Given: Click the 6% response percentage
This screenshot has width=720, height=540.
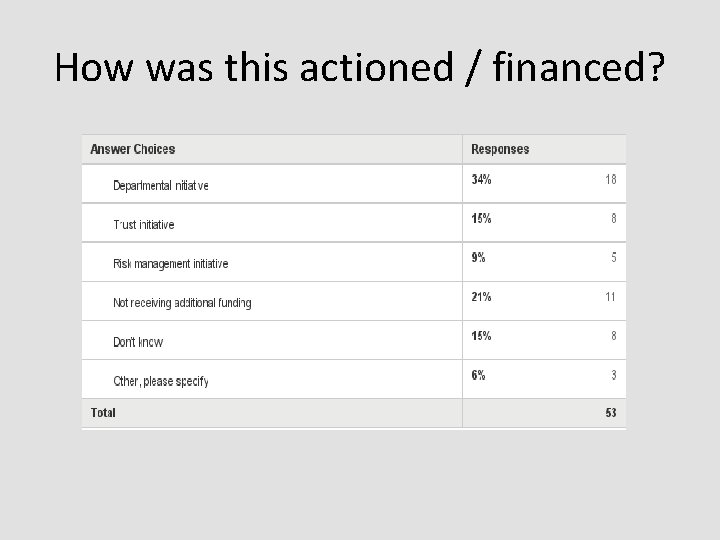Looking at the screenshot, I should tap(479, 375).
